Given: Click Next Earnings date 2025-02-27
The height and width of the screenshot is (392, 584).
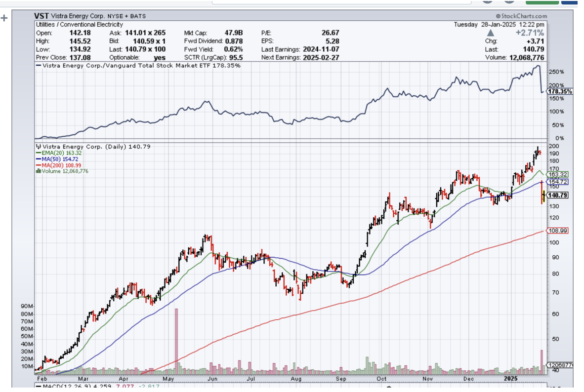Looking at the screenshot, I should pyautogui.click(x=321, y=58).
